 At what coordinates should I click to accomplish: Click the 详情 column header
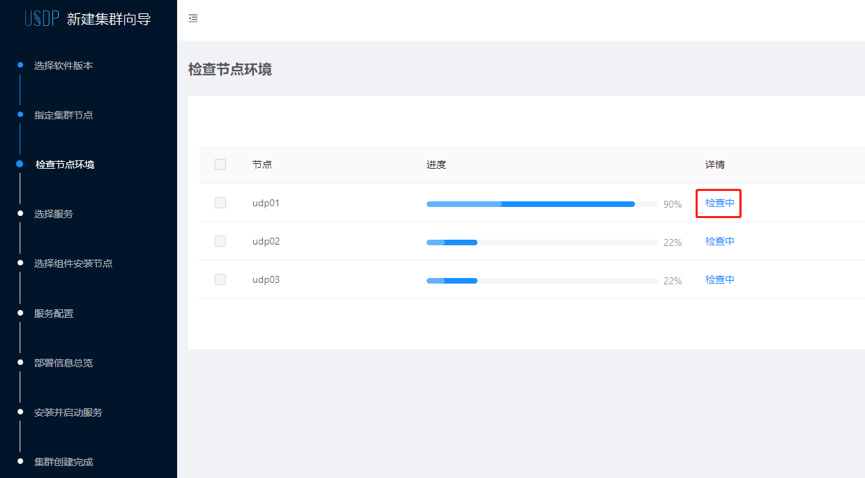pos(715,164)
